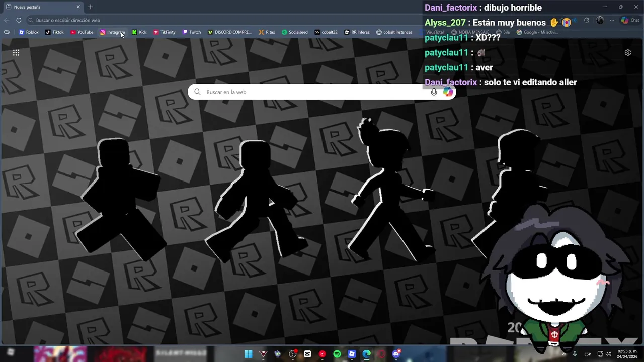This screenshot has height=362, width=644.
Task: Click 'Buscar en la web' search box
Action: tap(322, 92)
